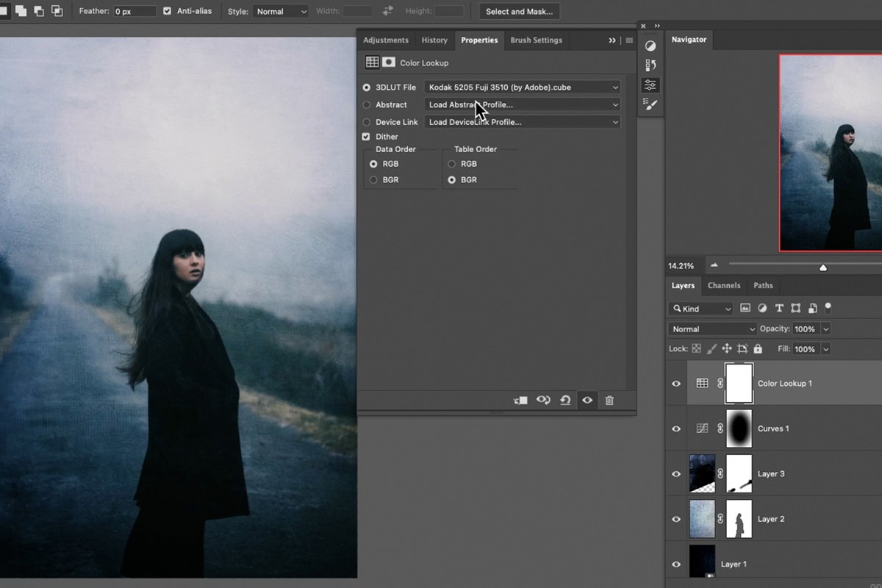This screenshot has height=588, width=882.
Task: Switch to the Brush Settings tab
Action: pyautogui.click(x=537, y=40)
